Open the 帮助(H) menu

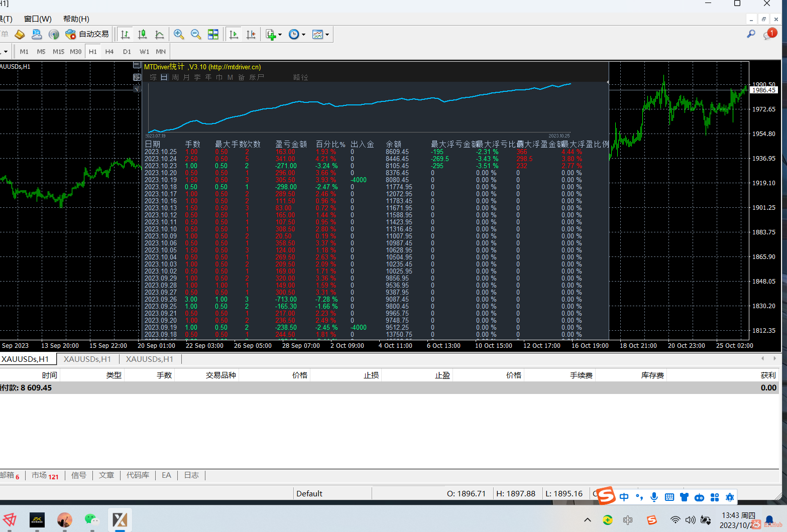76,19
